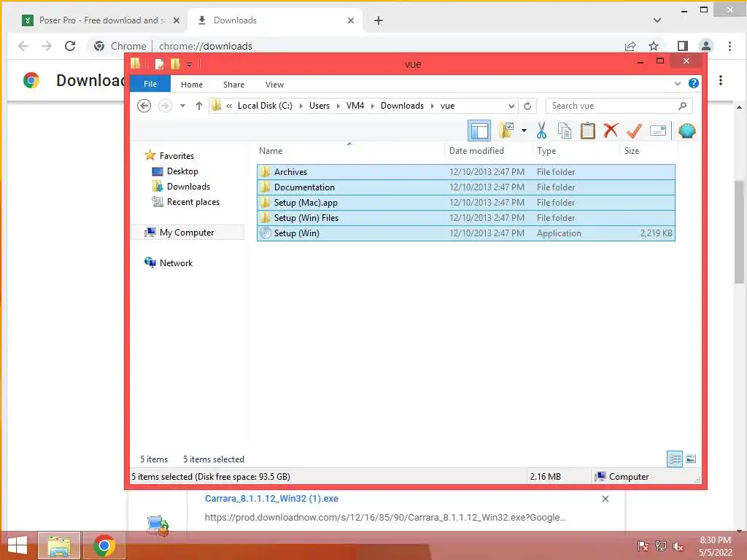Close the Downloads Chrome tab
The image size is (747, 560).
pyautogui.click(x=351, y=20)
